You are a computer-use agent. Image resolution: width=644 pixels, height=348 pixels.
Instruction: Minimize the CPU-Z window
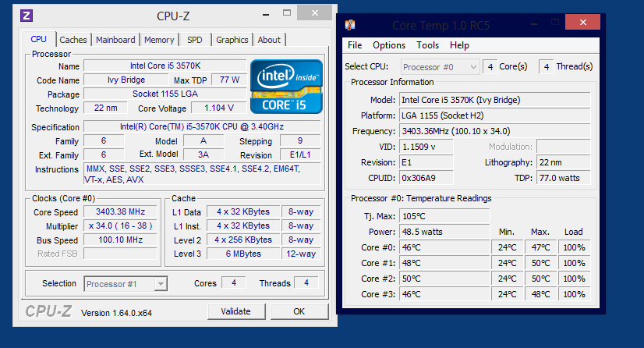coord(266,15)
